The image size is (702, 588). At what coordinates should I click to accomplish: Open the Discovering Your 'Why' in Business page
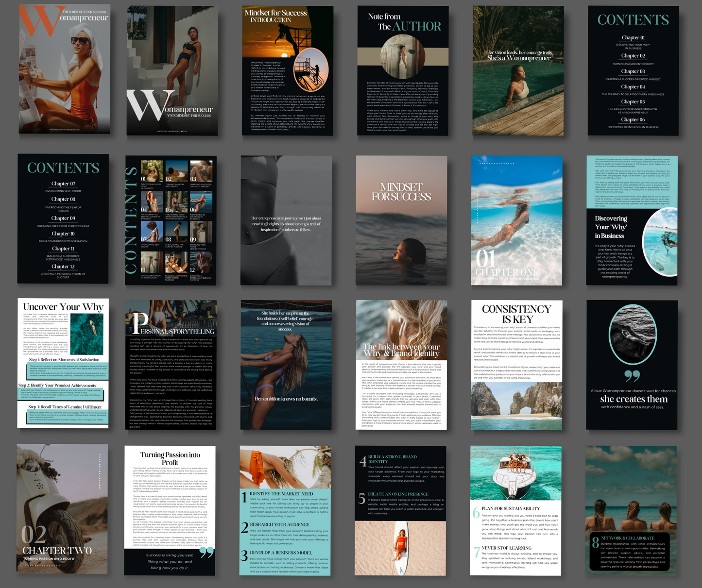pyautogui.click(x=632, y=220)
